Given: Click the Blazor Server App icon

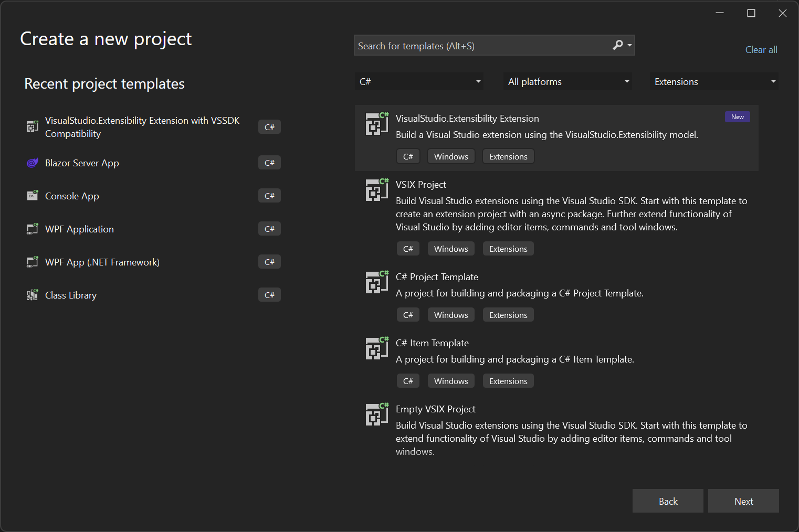Looking at the screenshot, I should [33, 163].
